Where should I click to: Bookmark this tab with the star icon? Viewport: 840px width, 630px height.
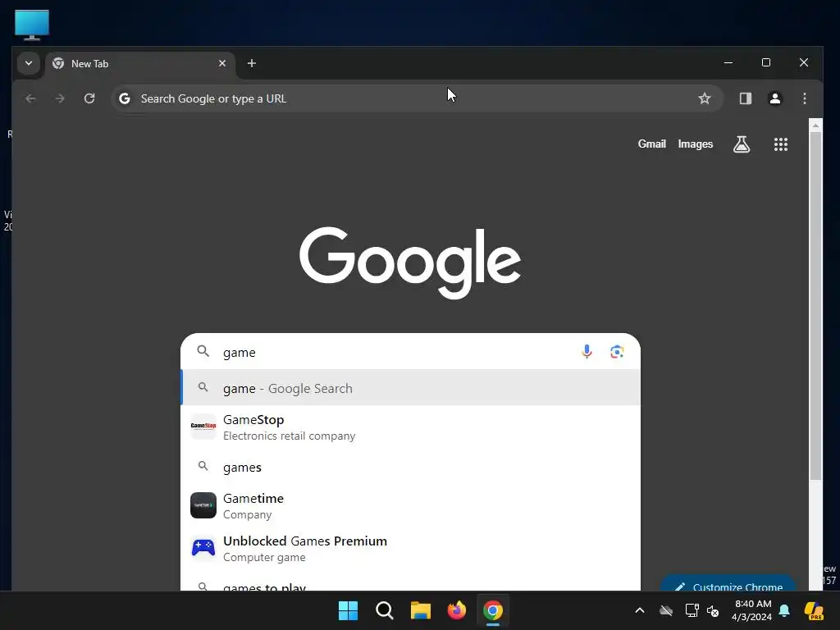click(x=705, y=98)
